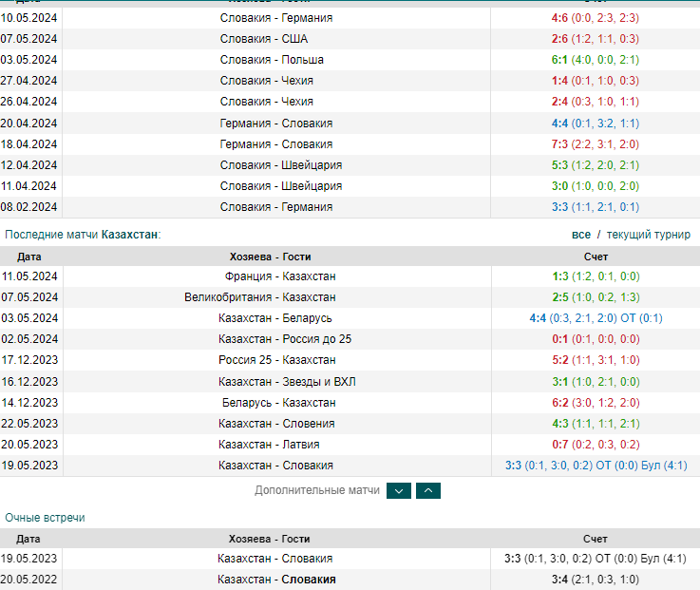The image size is (700, 590).
Task: Select Словакия - Чехия match of 27.04.2024
Action: (267, 81)
